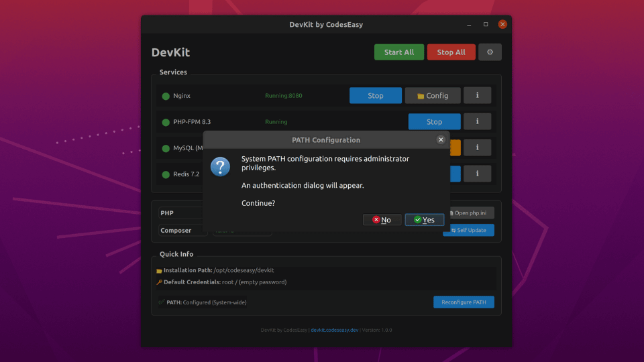Screen dimensions: 644x362
Task: Show info for PHP-FPM 8.3
Action: coord(477,121)
